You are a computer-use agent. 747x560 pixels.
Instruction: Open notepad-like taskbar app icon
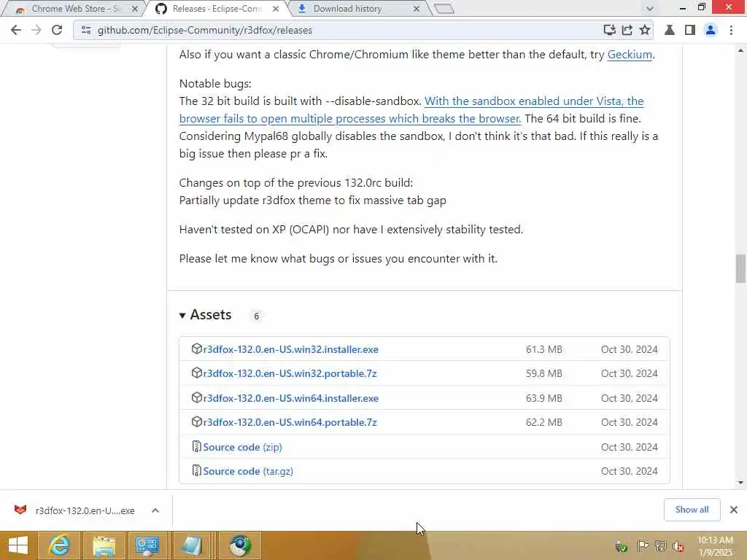(192, 545)
